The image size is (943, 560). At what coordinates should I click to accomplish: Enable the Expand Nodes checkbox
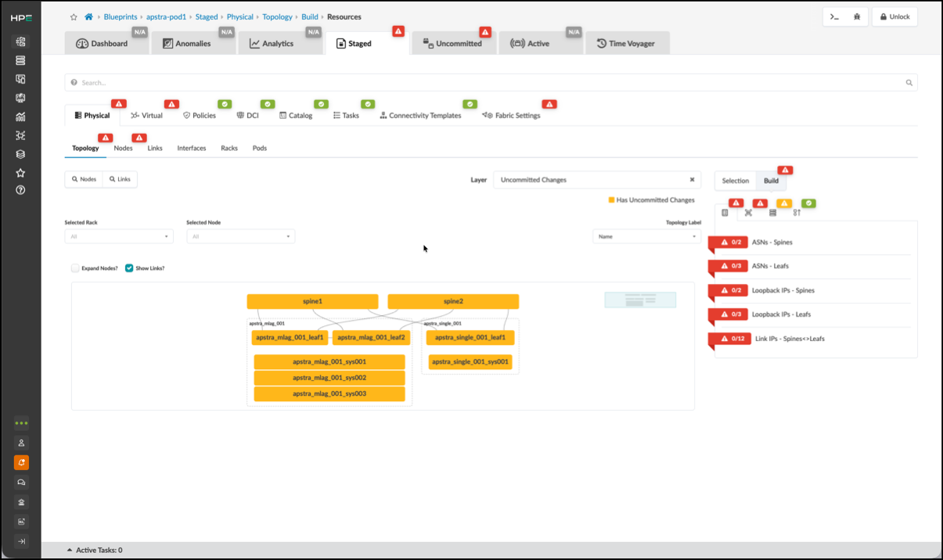point(75,268)
